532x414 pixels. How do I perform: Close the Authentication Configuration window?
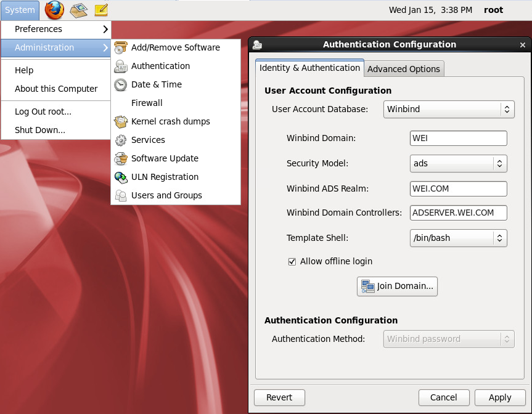(x=523, y=45)
